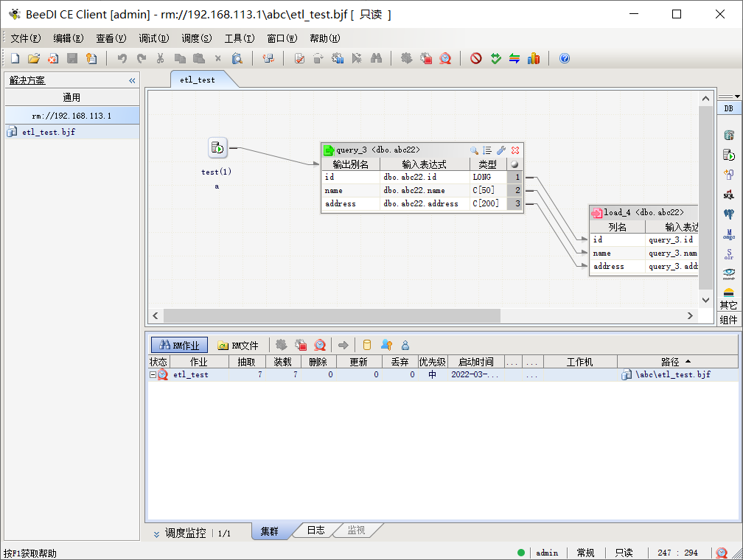Screen dimensions: 743x560
Task: Select the Mongo component icon
Action: pyautogui.click(x=729, y=234)
